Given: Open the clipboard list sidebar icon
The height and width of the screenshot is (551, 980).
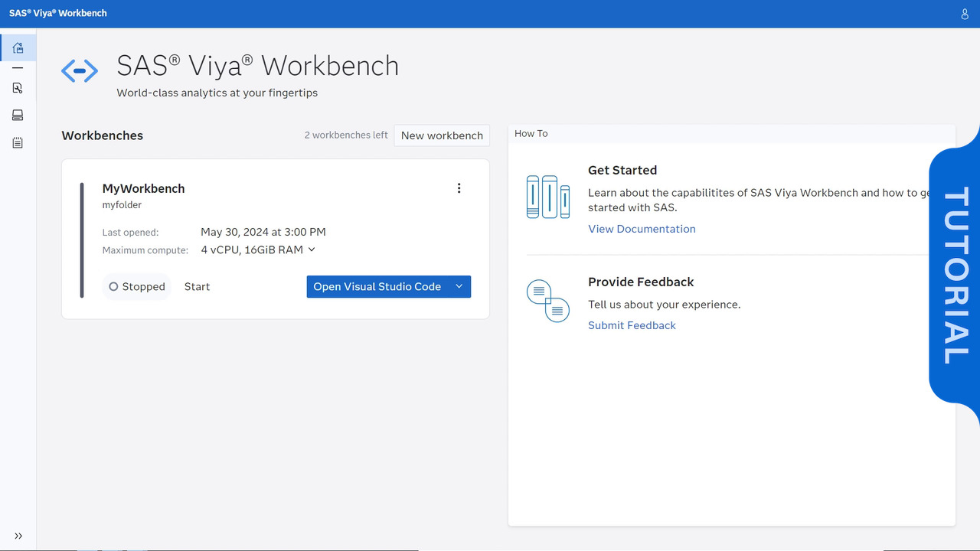Looking at the screenshot, I should 18,143.
